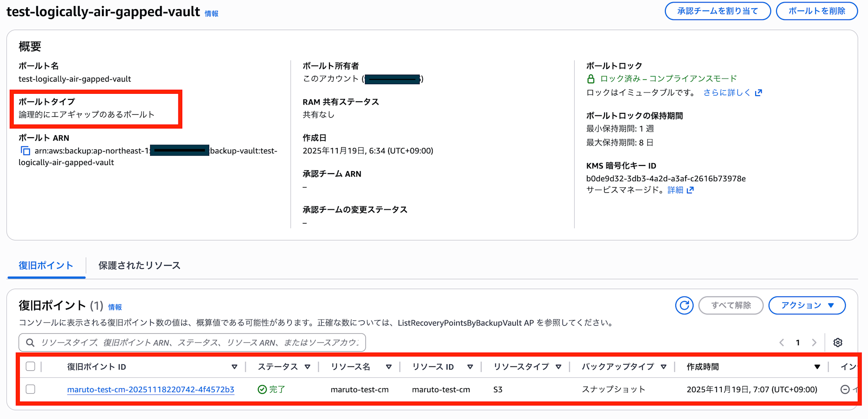Sort by 作成時間 column arrow

pos(817,367)
